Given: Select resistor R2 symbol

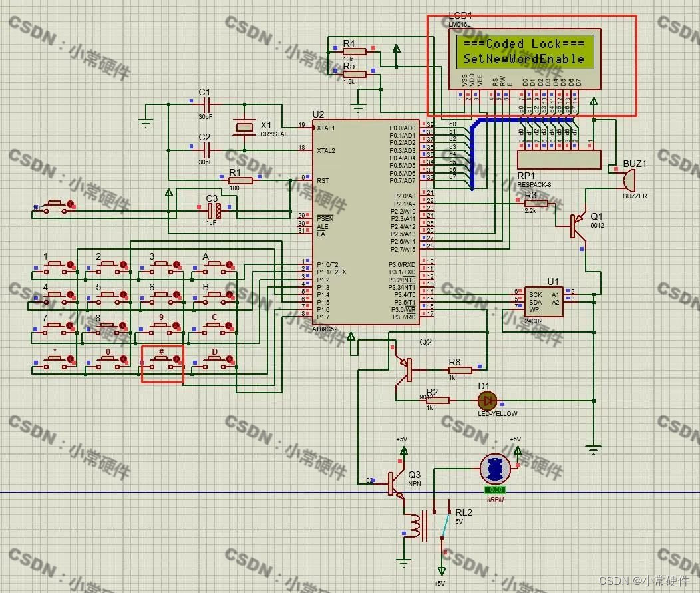Looking at the screenshot, I should click(438, 401).
